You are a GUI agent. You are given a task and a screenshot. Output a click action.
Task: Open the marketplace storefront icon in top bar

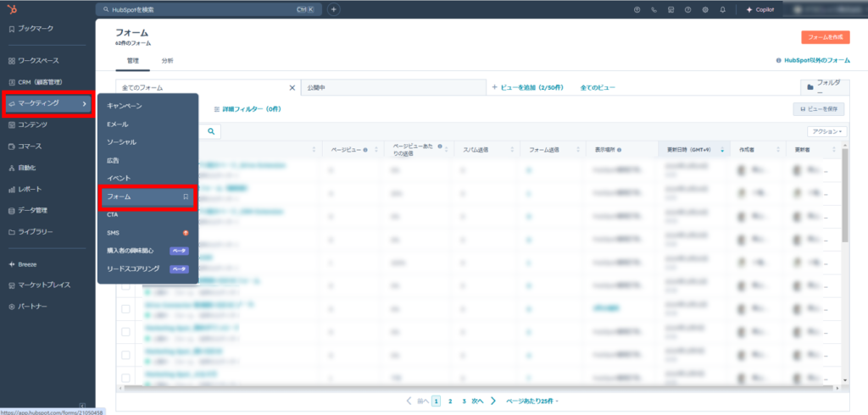670,9
